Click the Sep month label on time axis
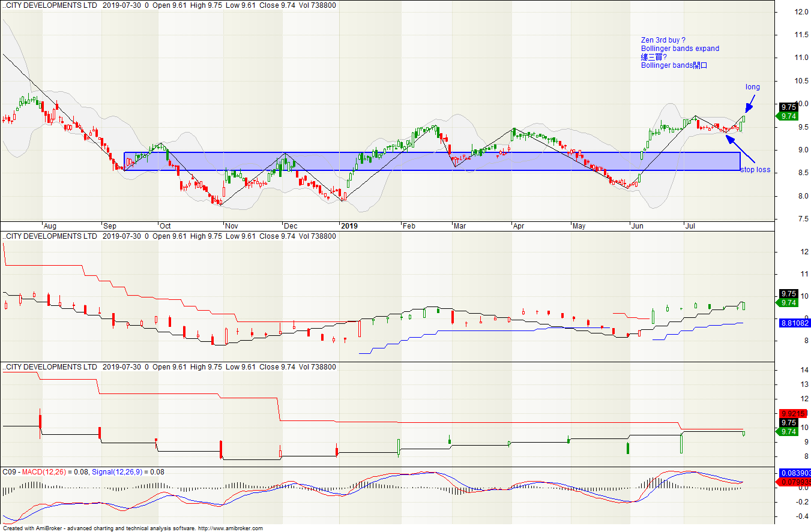811x532 pixels. [x=110, y=226]
